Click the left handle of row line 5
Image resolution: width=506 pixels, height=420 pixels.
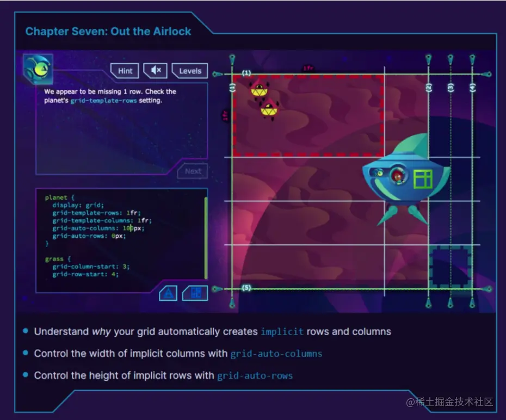click(x=218, y=289)
